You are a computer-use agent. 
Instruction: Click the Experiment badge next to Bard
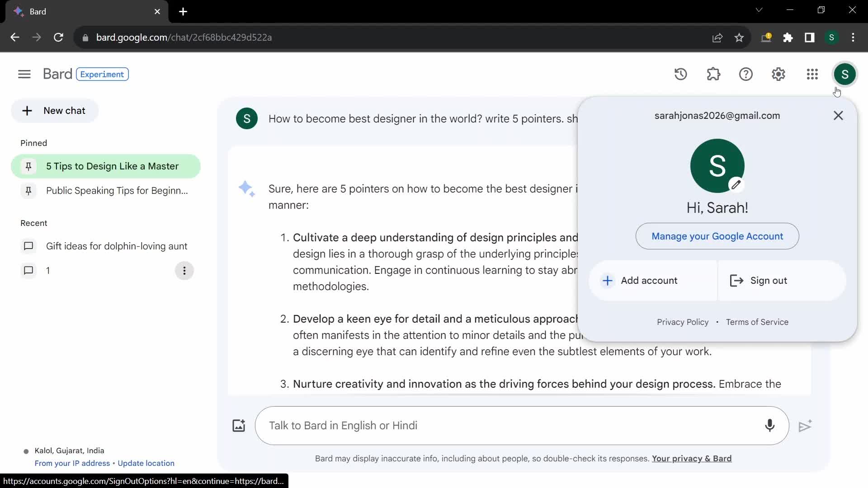[x=102, y=74]
